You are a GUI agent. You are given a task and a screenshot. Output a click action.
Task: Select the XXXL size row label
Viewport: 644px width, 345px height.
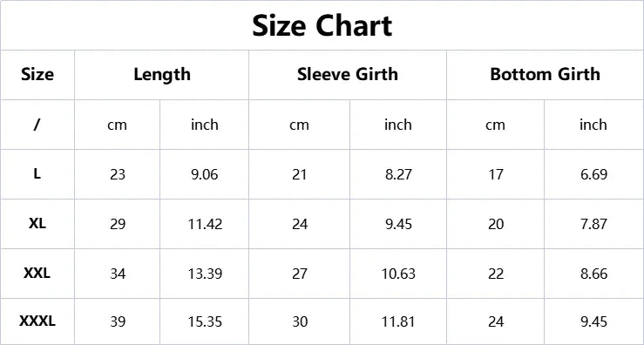[37, 321]
